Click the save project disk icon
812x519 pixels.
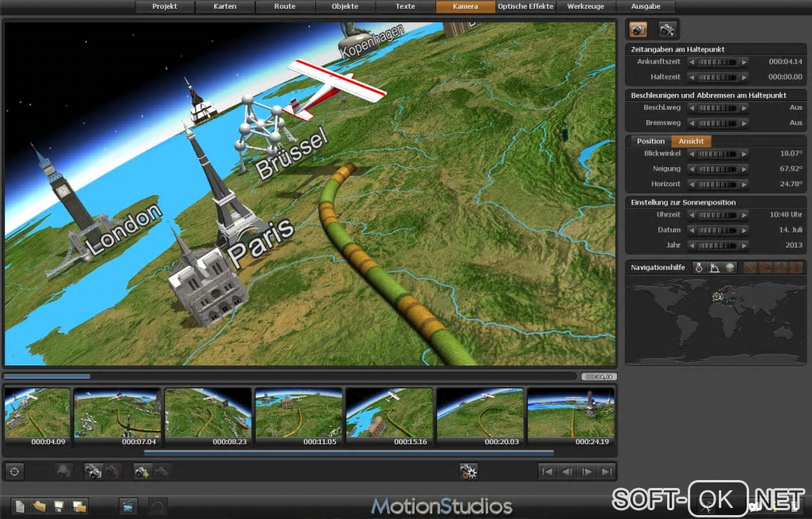[x=59, y=506]
